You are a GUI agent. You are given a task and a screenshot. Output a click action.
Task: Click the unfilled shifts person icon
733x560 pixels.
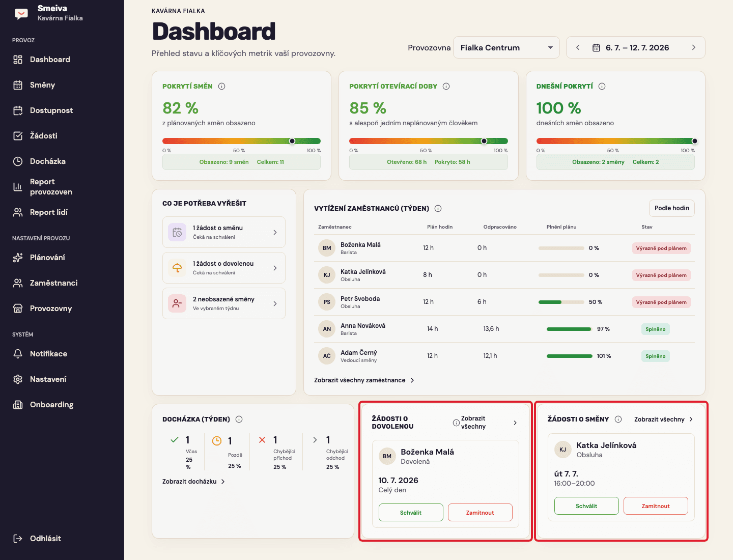[177, 303]
